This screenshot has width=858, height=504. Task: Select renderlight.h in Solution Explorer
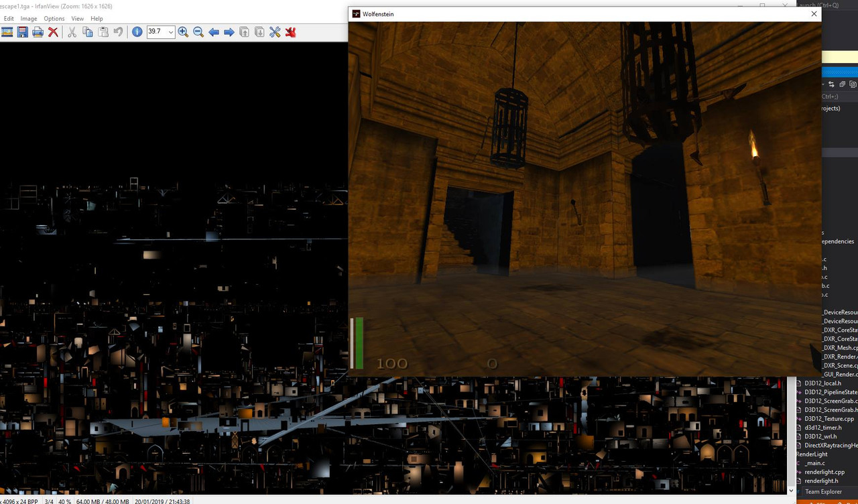point(821,481)
